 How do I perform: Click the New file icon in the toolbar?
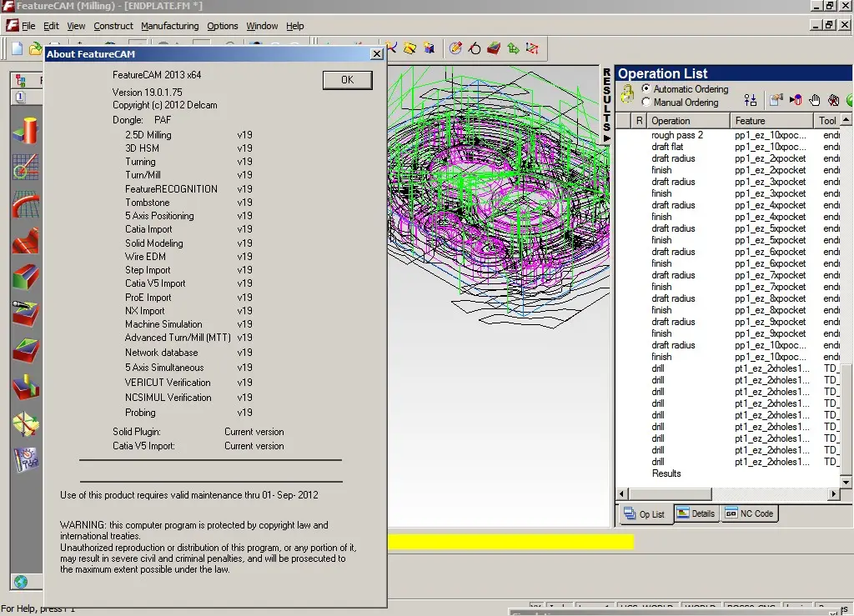coord(18,48)
